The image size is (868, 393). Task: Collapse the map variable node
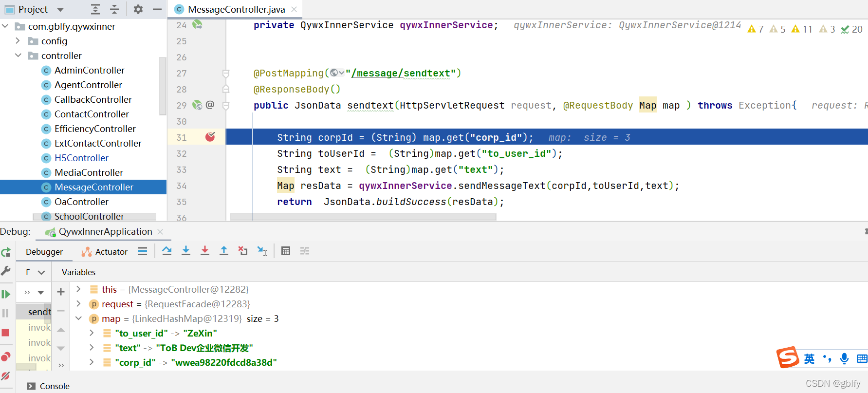[78, 318]
